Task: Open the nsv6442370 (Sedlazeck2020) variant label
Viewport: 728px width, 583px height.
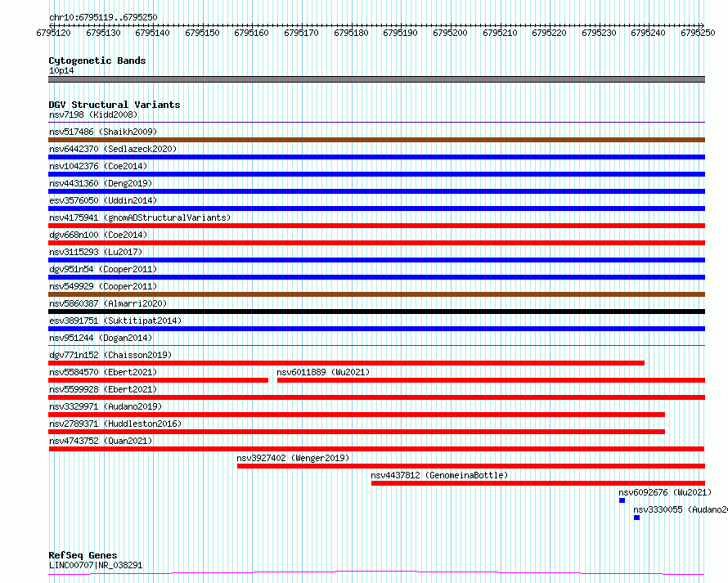Action: [x=113, y=149]
